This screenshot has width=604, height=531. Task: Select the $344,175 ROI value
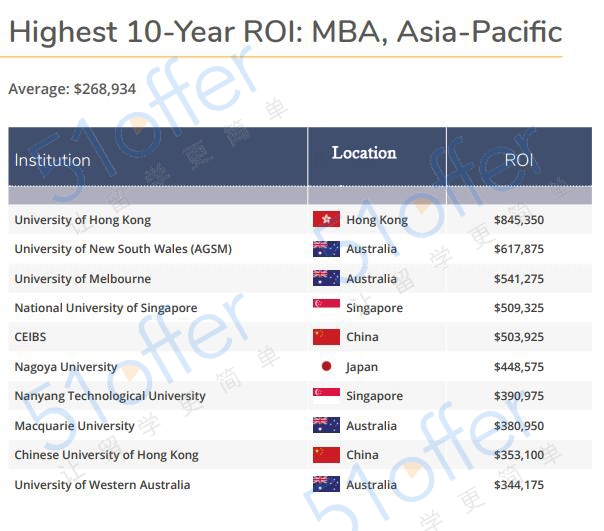tap(519, 485)
